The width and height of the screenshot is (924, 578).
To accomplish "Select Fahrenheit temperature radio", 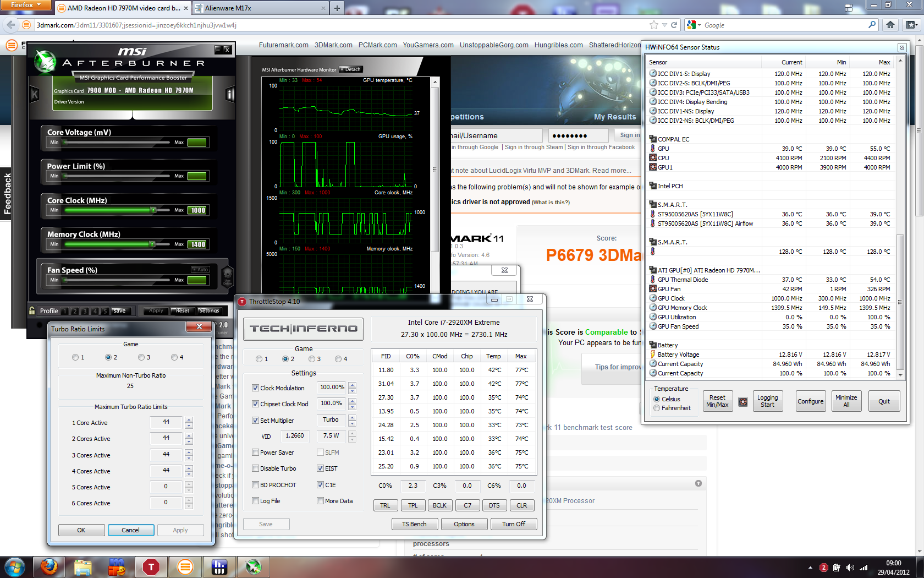I will (x=657, y=408).
